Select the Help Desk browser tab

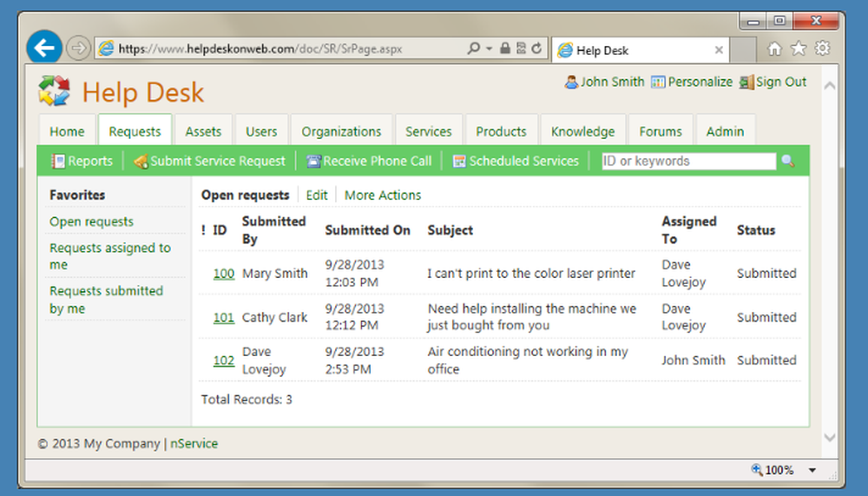[x=641, y=50]
